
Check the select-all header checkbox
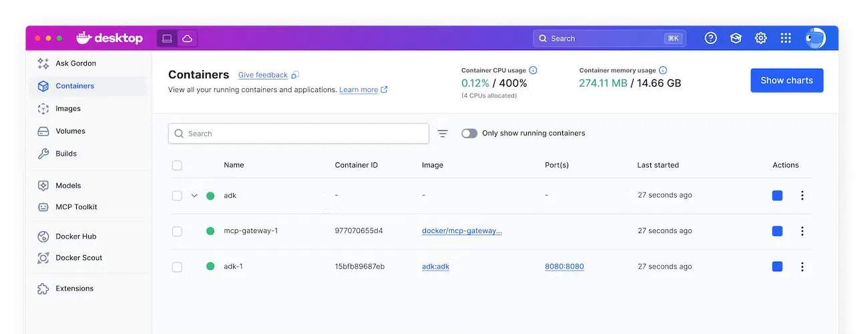(177, 165)
